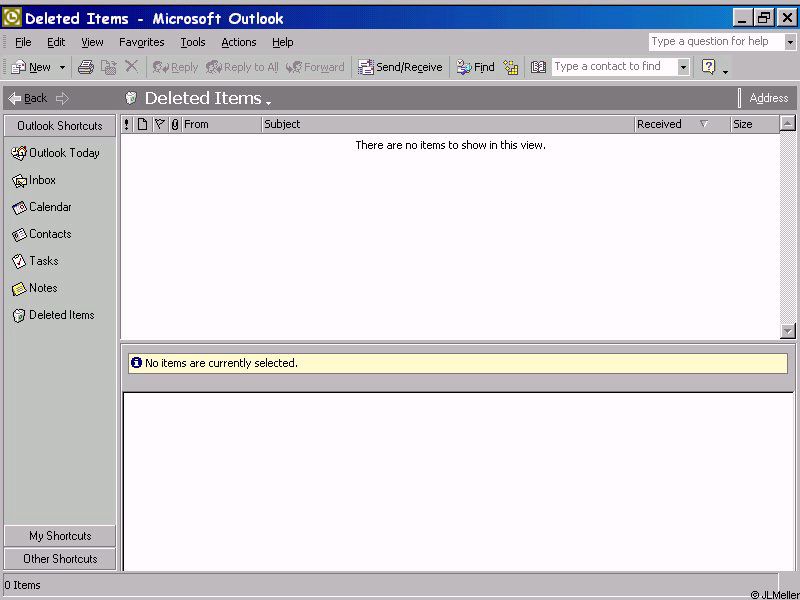Sort by Importance column header

127,124
